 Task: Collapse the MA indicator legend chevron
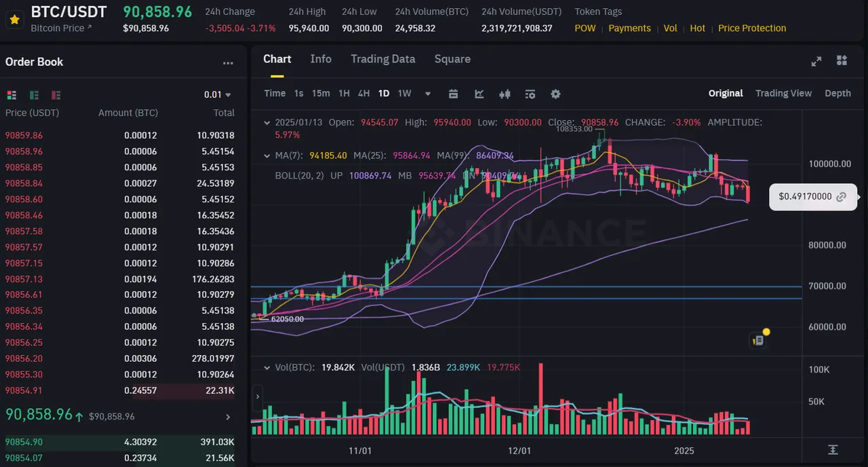267,156
